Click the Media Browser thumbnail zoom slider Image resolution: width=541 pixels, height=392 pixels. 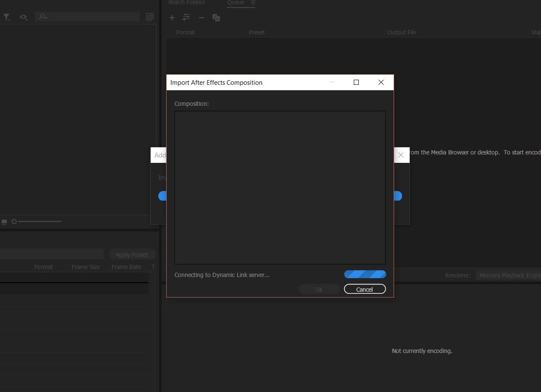[37, 222]
